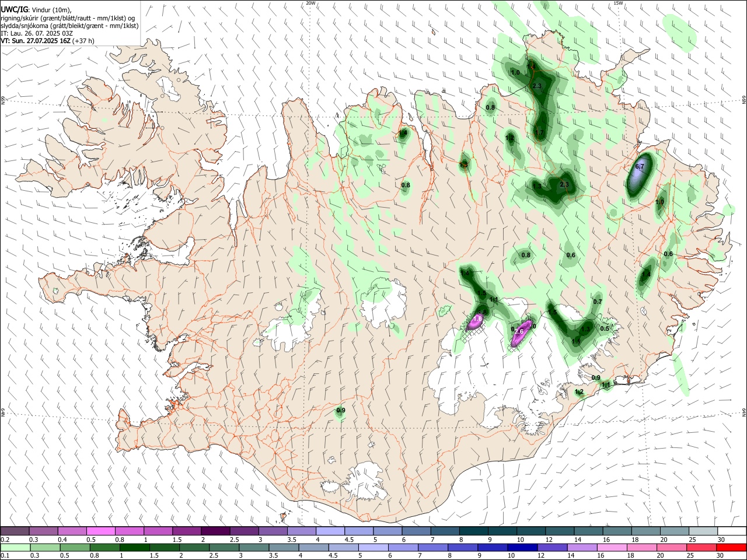Click the 15W longitude label
Screen dimensions: 747x560
point(618,3)
